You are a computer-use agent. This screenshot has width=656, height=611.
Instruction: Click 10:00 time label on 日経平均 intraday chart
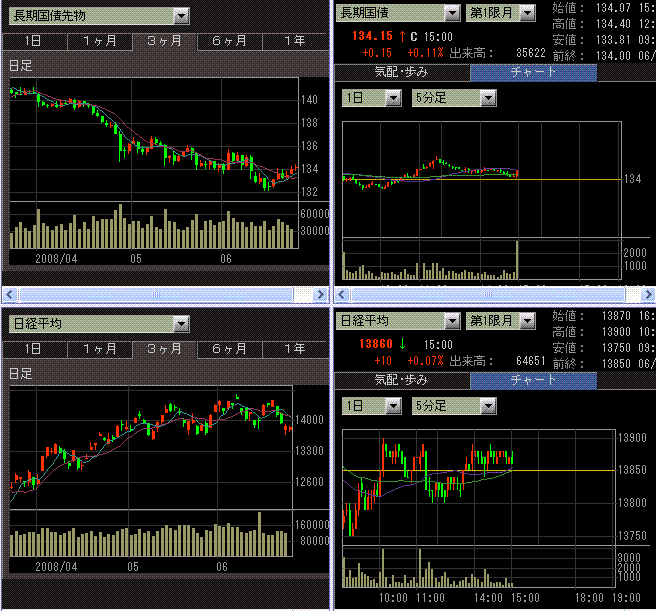point(393,598)
